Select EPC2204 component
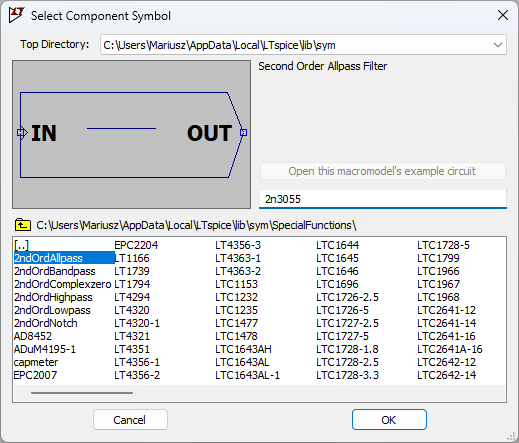Image resolution: width=519 pixels, height=443 pixels. [x=136, y=245]
